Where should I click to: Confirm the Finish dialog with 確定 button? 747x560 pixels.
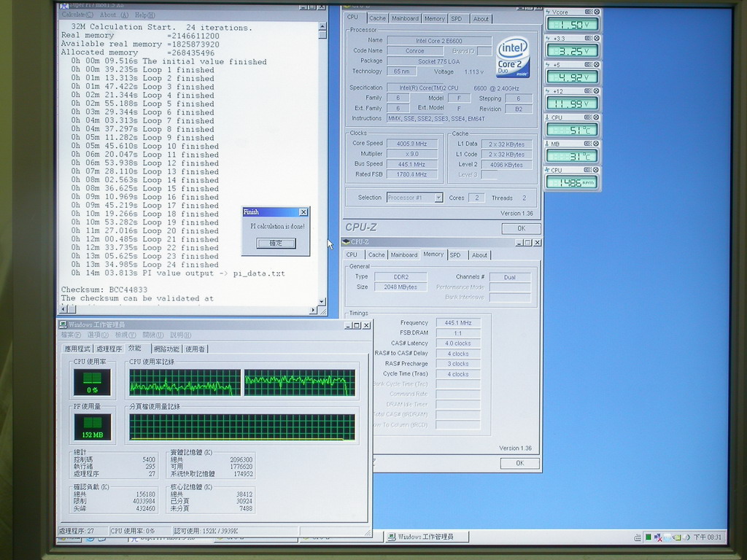(x=276, y=244)
